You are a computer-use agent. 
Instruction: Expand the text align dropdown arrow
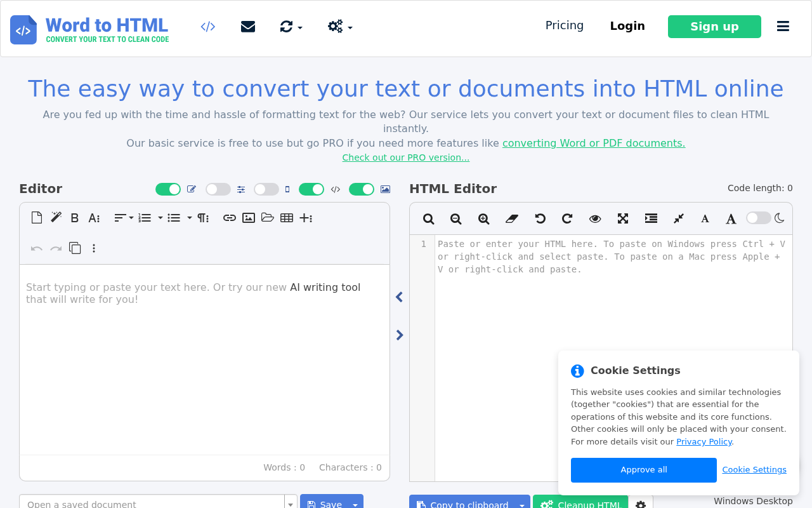tap(131, 218)
